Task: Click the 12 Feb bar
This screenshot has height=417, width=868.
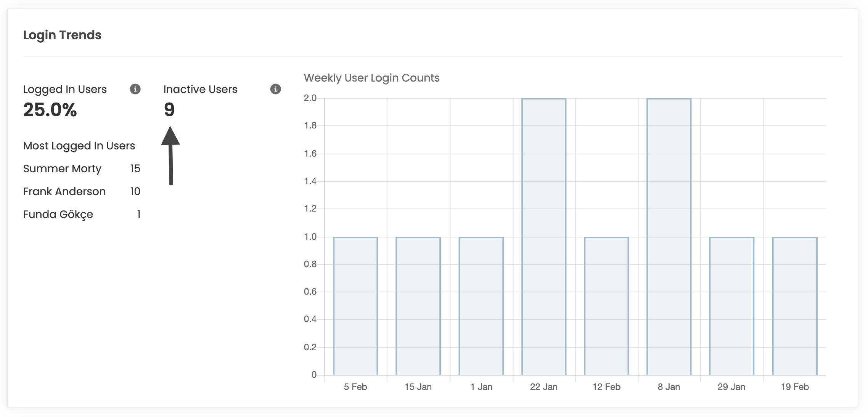Action: coord(606,306)
